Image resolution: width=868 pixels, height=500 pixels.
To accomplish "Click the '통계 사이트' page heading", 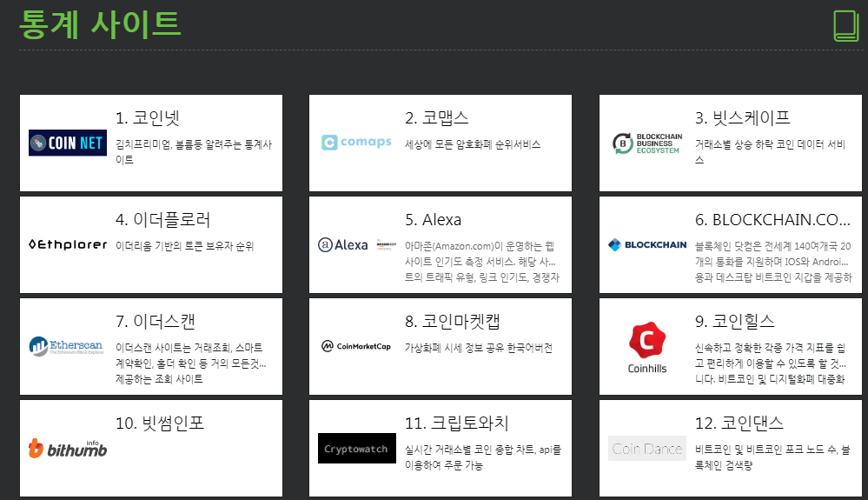I will coord(100,25).
